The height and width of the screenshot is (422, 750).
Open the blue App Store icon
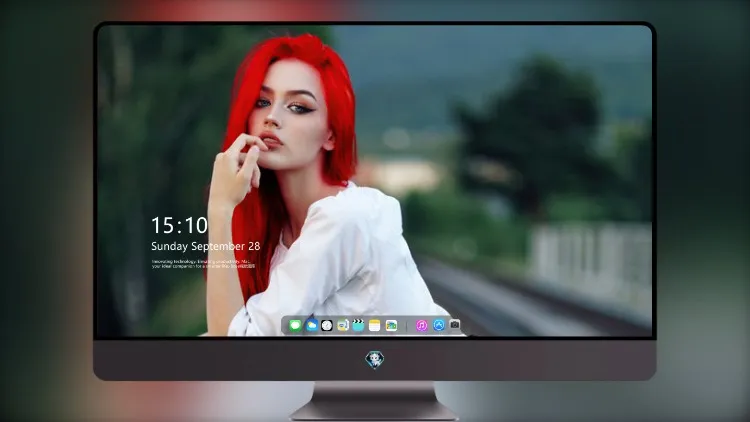pos(439,325)
